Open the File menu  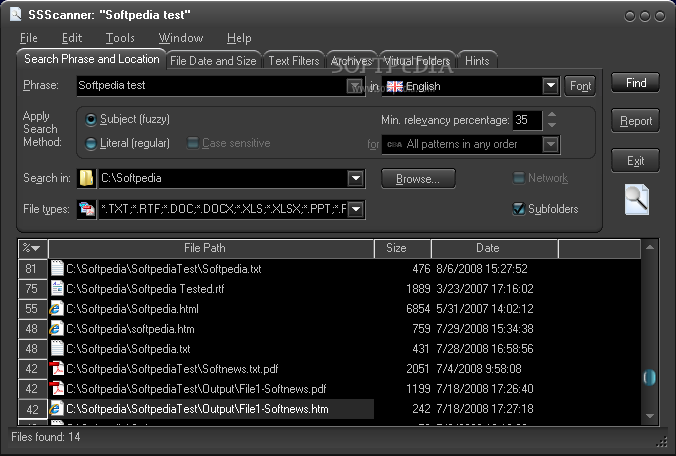[28, 38]
